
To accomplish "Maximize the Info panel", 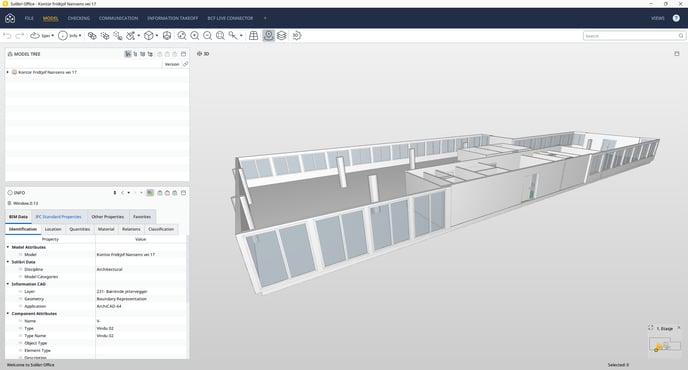I will point(183,193).
